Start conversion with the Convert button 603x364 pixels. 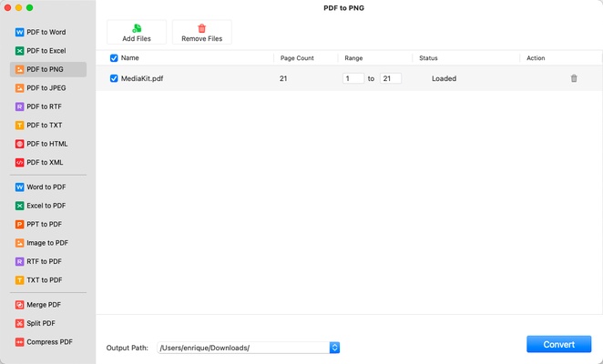pyautogui.click(x=558, y=344)
